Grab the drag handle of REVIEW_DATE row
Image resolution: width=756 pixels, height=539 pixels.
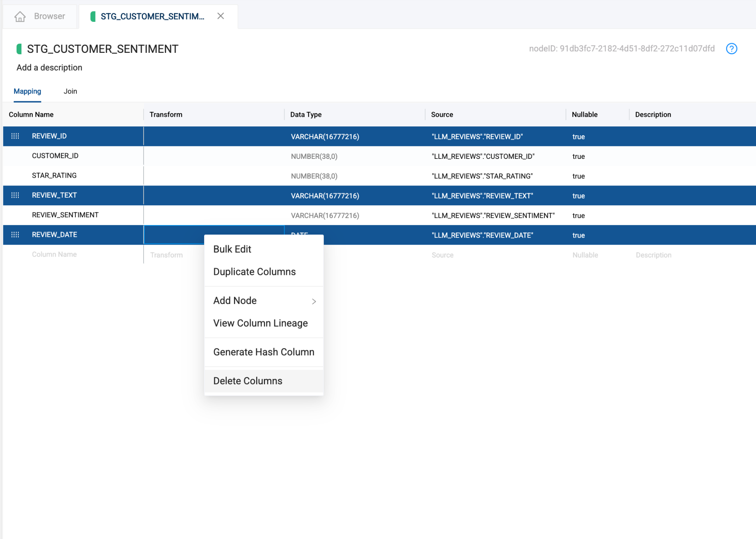[x=15, y=235]
